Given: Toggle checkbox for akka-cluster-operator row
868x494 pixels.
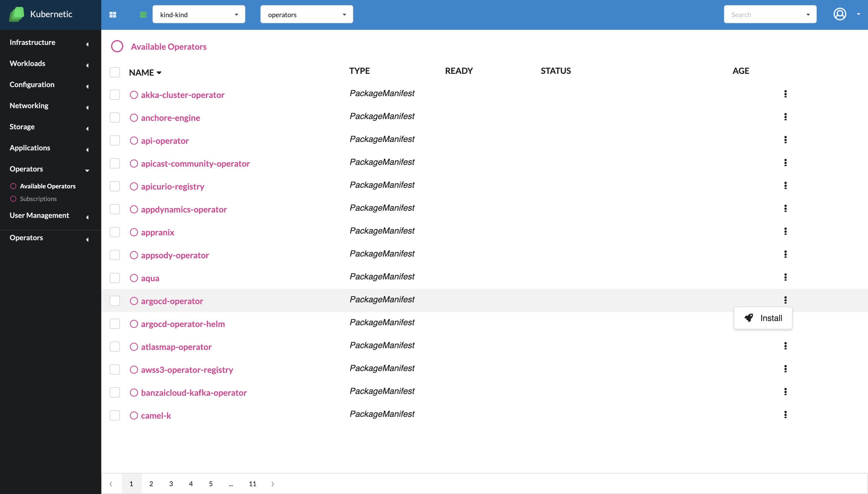Looking at the screenshot, I should point(115,94).
